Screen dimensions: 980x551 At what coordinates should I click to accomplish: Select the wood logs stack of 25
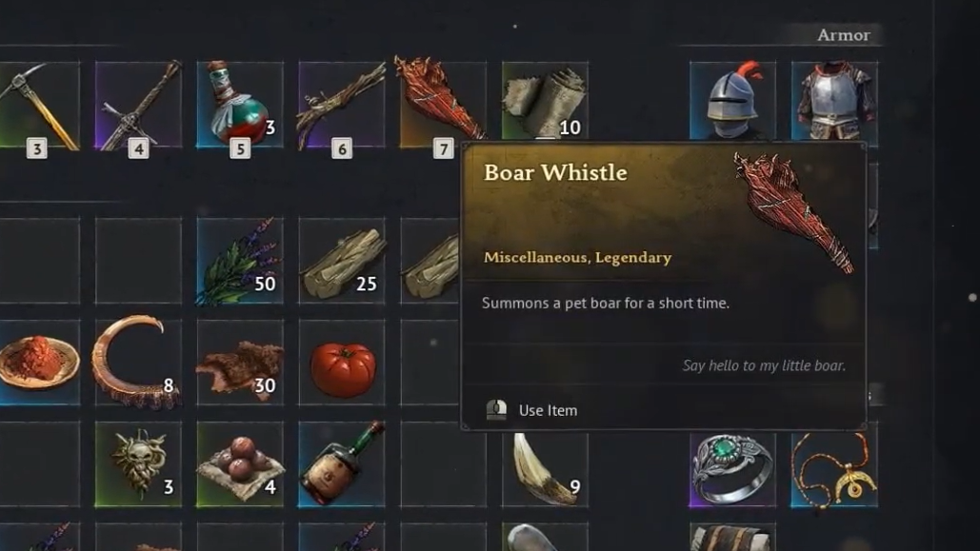[x=342, y=261]
